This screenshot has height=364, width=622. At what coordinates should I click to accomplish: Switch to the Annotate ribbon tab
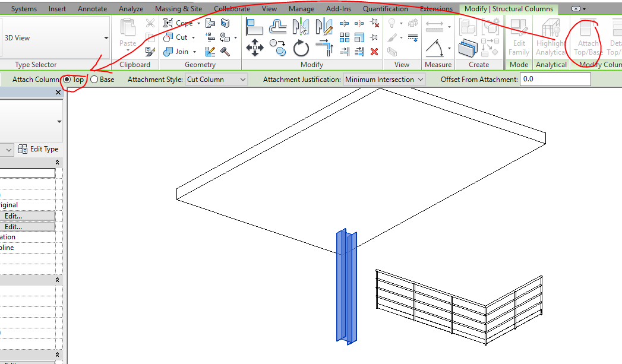point(92,8)
